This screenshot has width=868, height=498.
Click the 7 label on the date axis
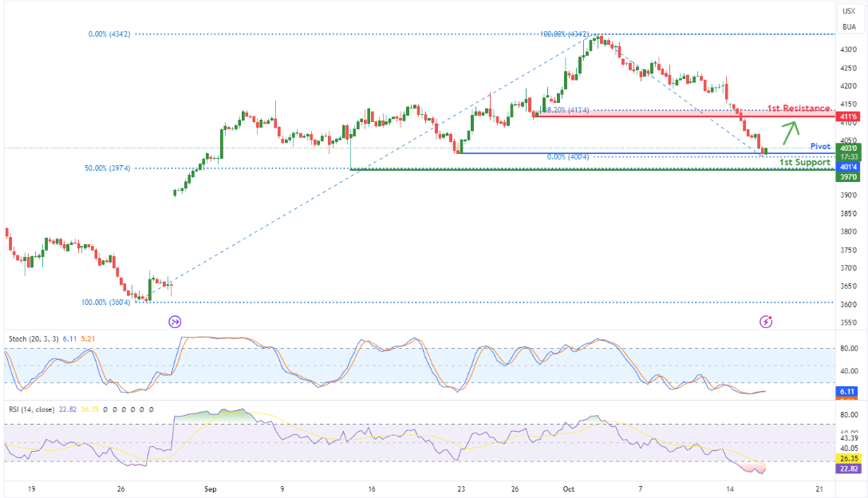point(641,488)
